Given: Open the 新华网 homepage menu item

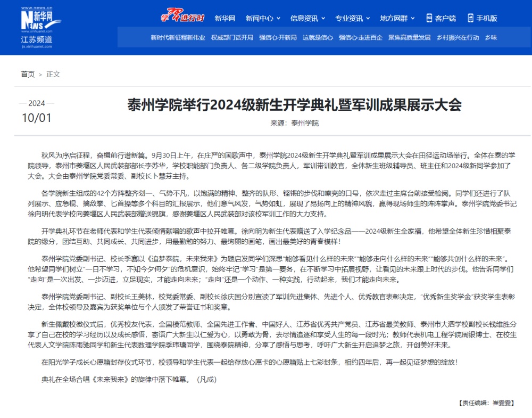Looking at the screenshot, I should (225, 18).
